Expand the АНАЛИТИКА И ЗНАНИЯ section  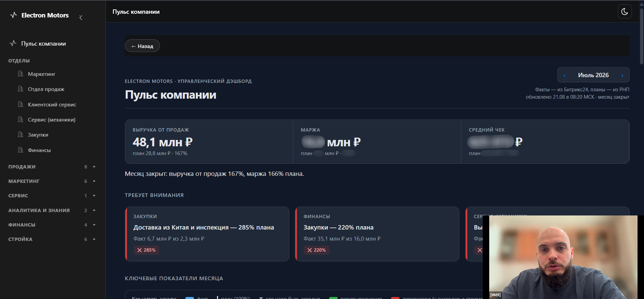click(52, 210)
